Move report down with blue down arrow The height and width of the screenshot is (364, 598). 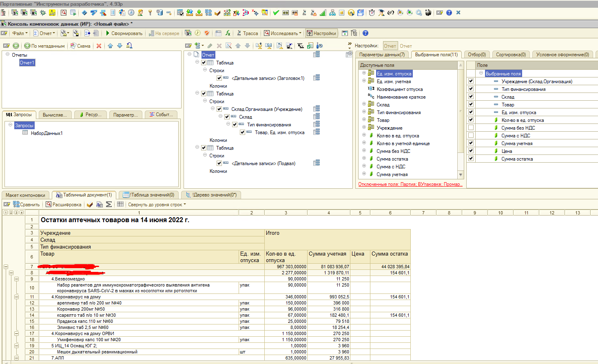[120, 46]
